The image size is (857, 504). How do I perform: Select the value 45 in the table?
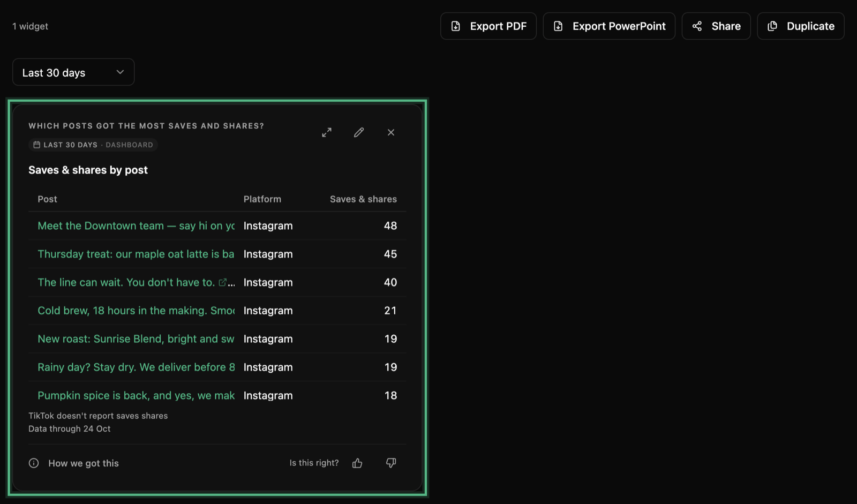click(x=390, y=254)
